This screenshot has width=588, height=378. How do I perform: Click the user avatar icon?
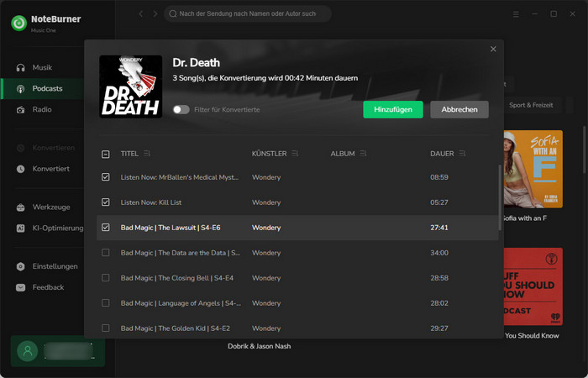(28, 351)
